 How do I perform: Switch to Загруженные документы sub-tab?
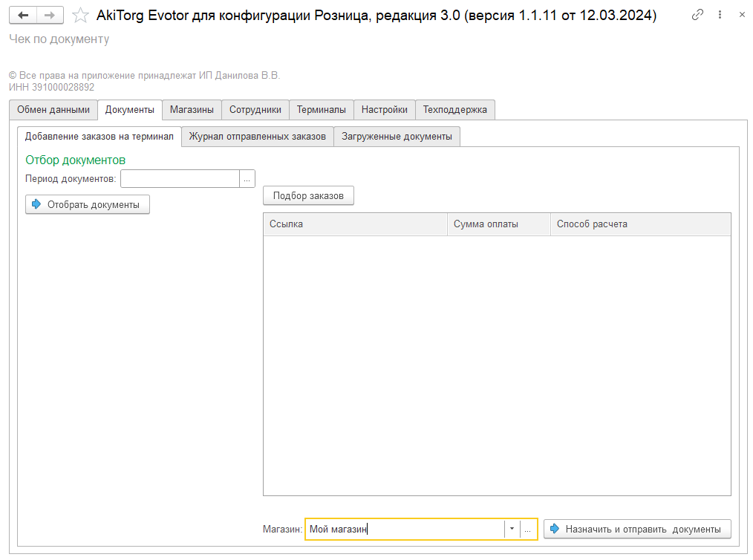[x=397, y=137]
